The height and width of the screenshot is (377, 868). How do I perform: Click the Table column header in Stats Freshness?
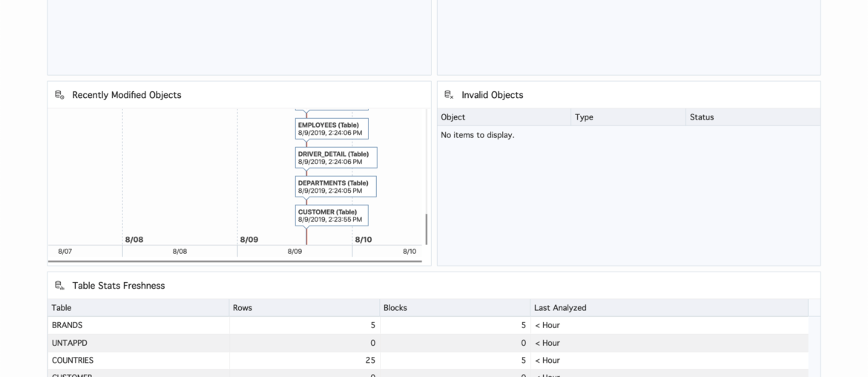click(138, 308)
